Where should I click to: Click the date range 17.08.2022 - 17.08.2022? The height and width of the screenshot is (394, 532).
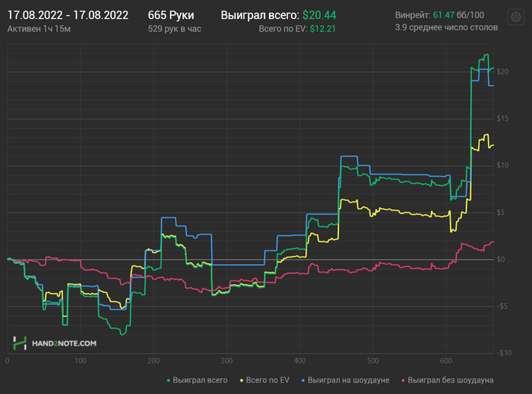coord(68,15)
